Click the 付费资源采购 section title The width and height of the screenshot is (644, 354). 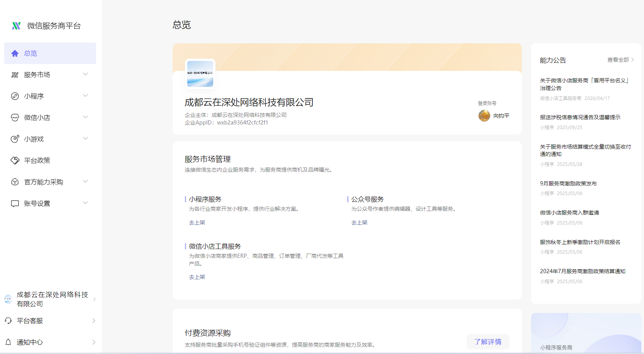tap(208, 333)
